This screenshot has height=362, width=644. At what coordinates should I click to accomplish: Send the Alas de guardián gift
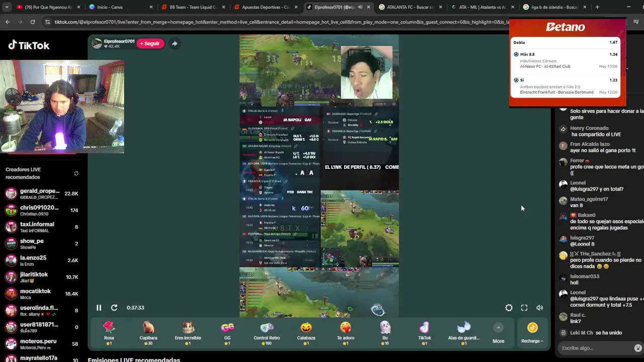coord(463,333)
